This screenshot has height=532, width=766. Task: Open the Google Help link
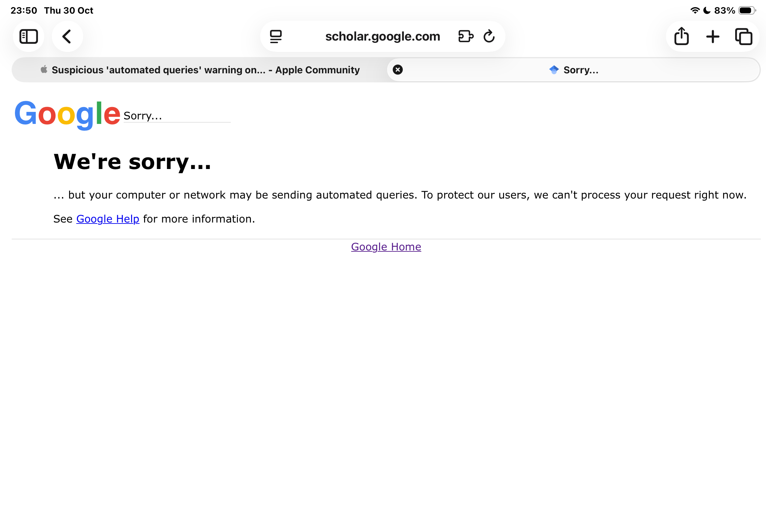(x=108, y=219)
